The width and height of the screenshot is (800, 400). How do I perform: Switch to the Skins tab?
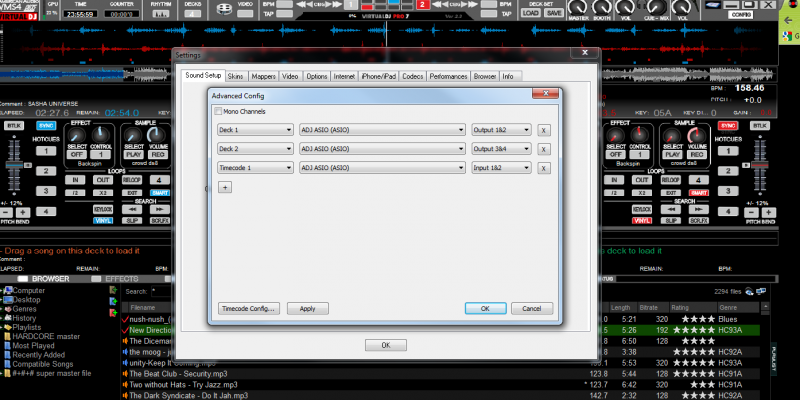tap(236, 76)
